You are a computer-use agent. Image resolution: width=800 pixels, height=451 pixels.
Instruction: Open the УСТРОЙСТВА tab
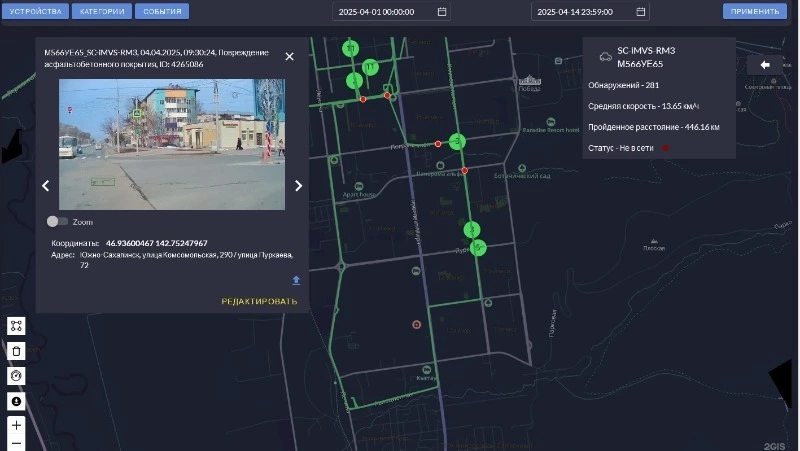click(35, 12)
